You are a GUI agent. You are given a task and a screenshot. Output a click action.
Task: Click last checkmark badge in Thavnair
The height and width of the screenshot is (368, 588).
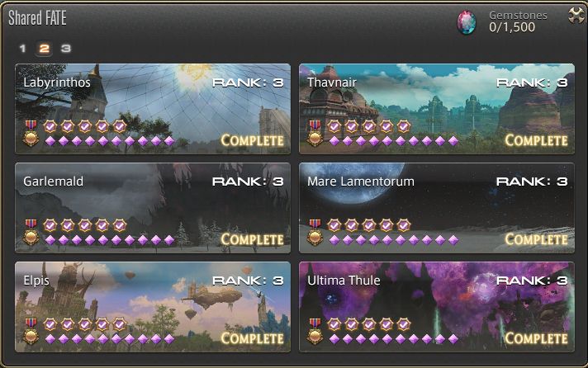click(404, 126)
